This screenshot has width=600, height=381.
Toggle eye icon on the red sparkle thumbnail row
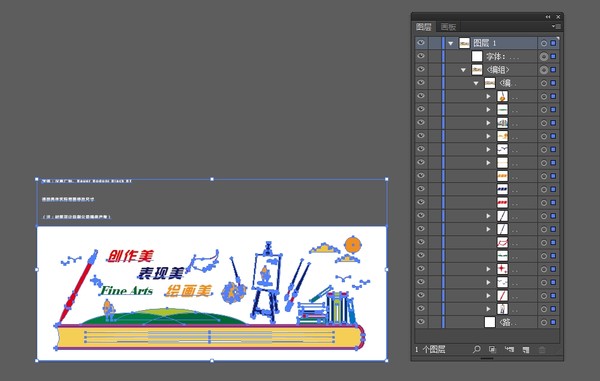(x=421, y=269)
